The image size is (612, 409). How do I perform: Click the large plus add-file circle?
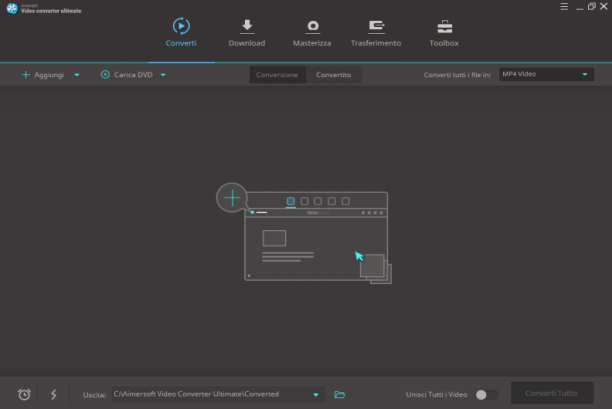[232, 197]
